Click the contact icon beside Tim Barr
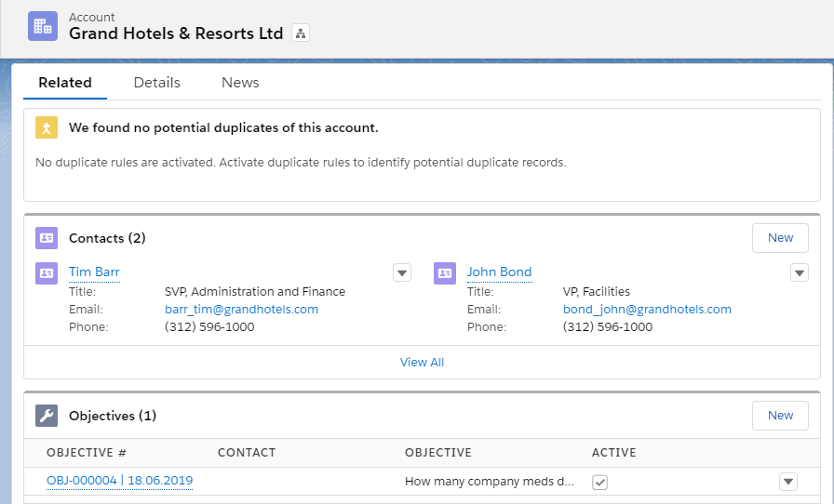The image size is (834, 504). tap(47, 272)
